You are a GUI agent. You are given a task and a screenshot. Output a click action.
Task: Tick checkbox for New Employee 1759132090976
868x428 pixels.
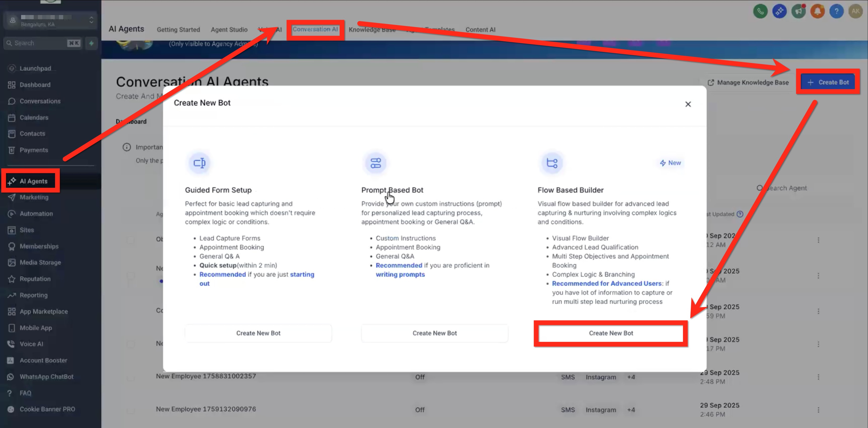(130, 410)
